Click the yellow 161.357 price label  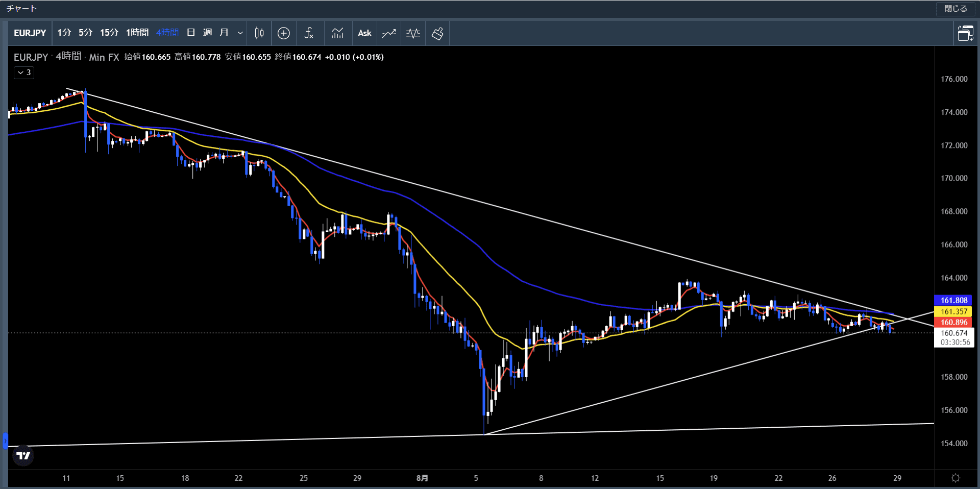pos(954,311)
